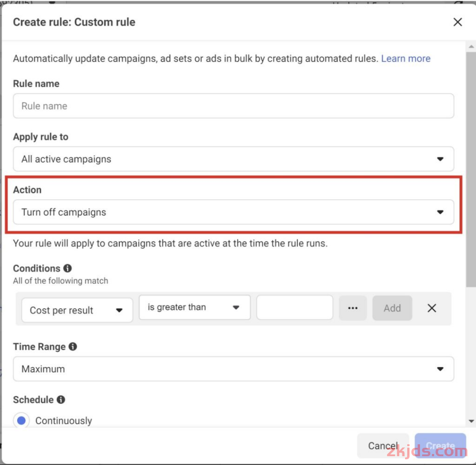Click the Time Range info icon
Viewport: 476px width, 465px height.
[73, 347]
